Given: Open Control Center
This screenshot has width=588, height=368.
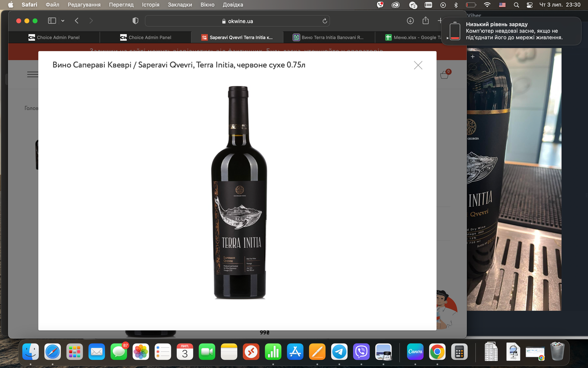Looking at the screenshot, I should [x=530, y=5].
